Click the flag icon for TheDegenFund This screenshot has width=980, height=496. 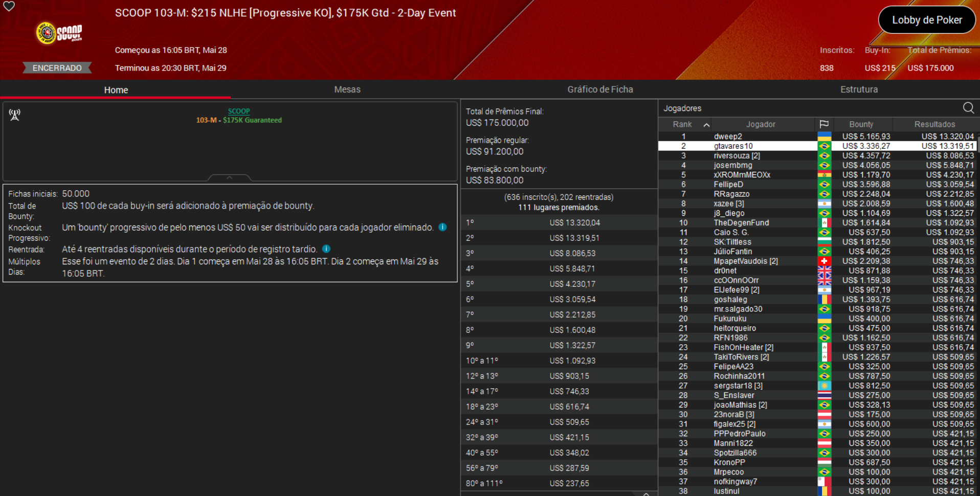(x=824, y=223)
